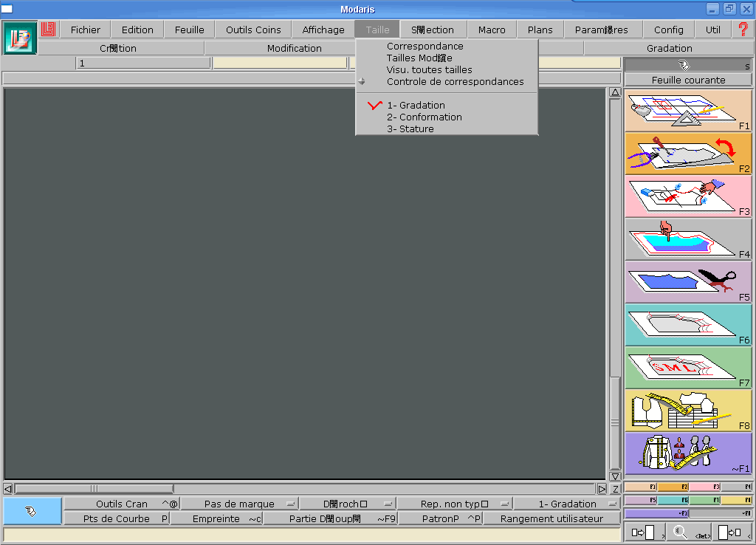Click Rangement utilisateur button
Image resolution: width=756 pixels, height=545 pixels.
pos(551,519)
